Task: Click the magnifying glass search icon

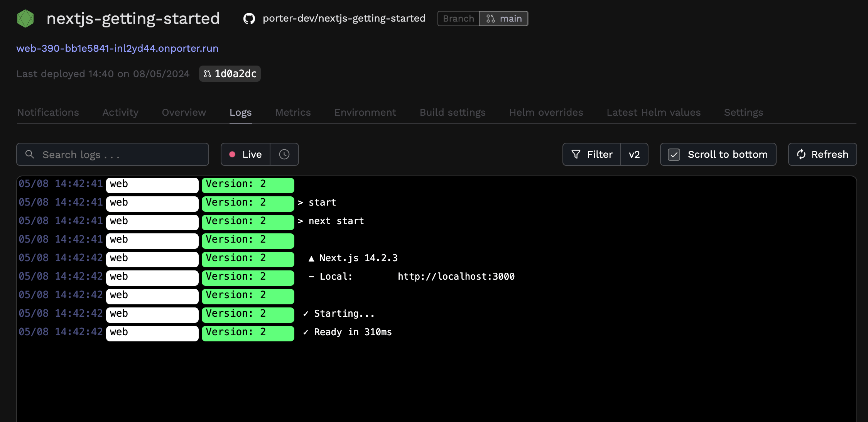Action: pos(30,154)
